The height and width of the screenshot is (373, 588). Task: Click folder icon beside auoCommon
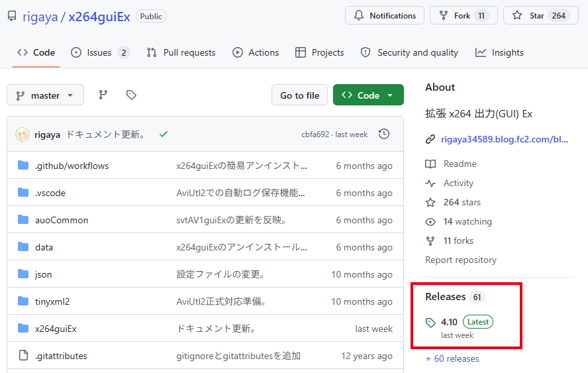tap(23, 219)
